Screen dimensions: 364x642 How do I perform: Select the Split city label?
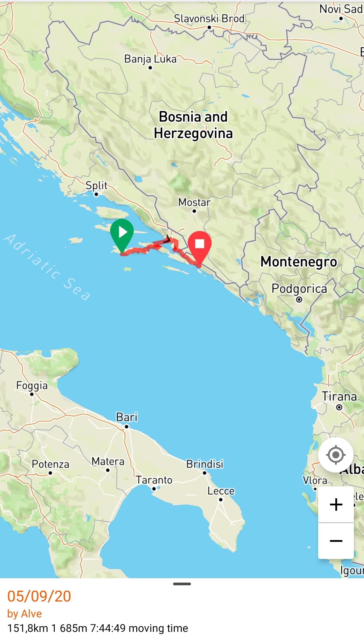point(96,185)
